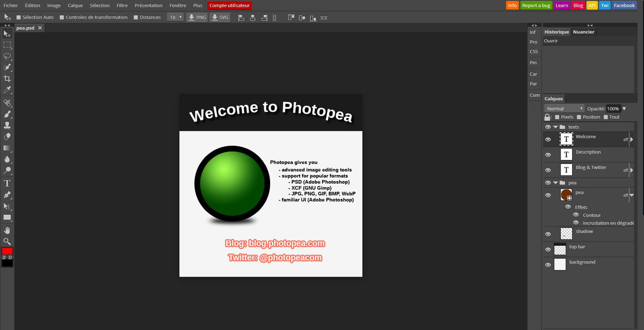The height and width of the screenshot is (330, 644).
Task: Select the Gradient tool
Action: click(x=7, y=148)
